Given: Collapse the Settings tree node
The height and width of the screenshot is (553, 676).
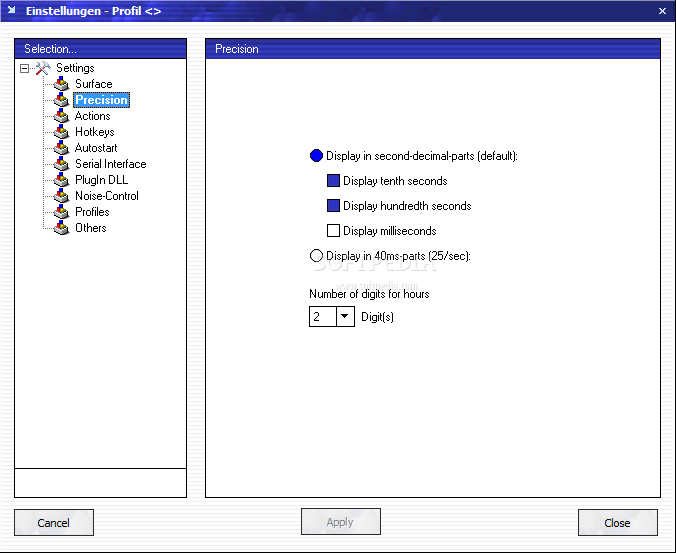Looking at the screenshot, I should click(25, 68).
